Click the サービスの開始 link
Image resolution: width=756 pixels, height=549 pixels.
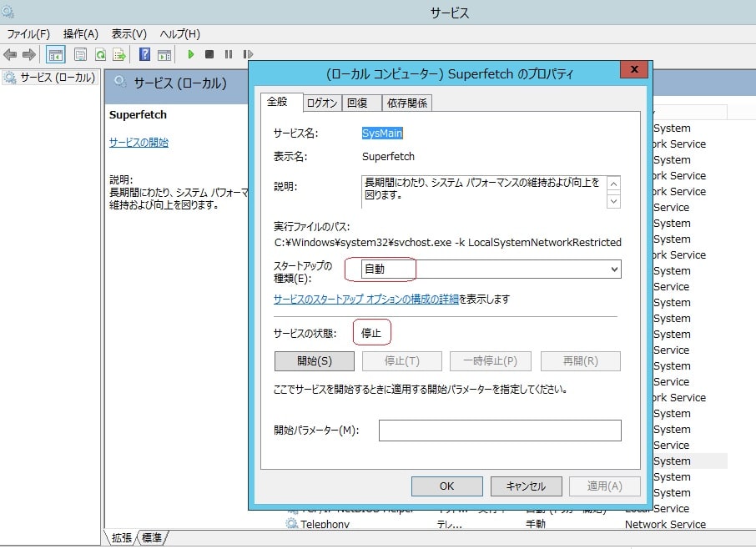[139, 143]
